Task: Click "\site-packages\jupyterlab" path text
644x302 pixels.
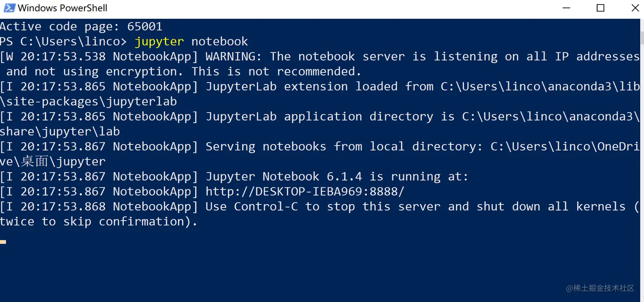Action: (x=89, y=102)
